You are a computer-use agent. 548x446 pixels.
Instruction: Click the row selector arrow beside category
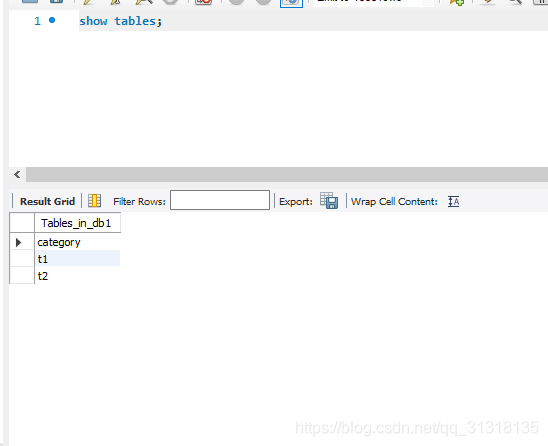tap(19, 242)
